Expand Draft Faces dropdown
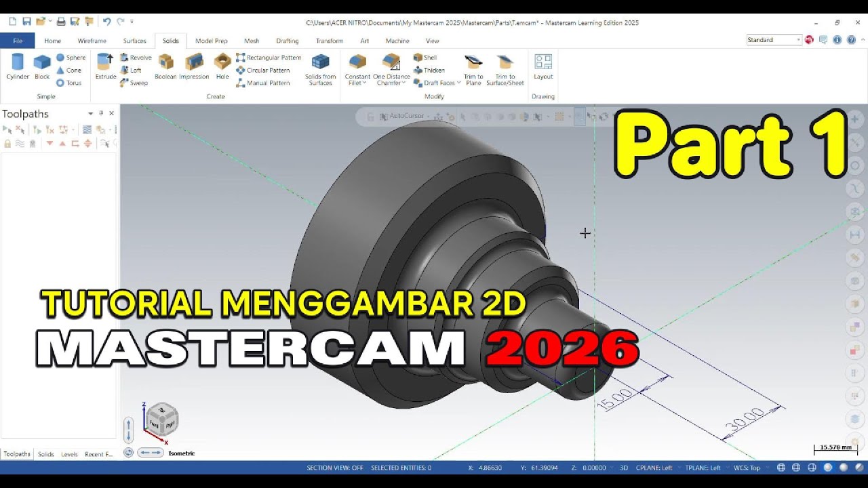Viewport: 868px width, 488px height. 458,83
